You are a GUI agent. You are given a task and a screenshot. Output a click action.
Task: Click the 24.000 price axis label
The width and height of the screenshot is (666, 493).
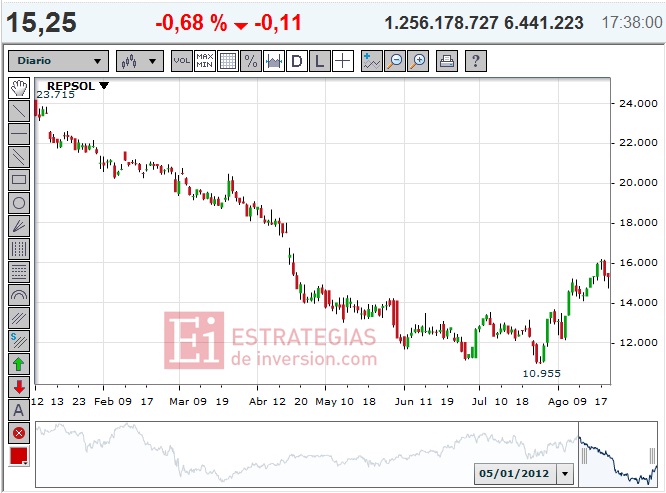coord(638,103)
